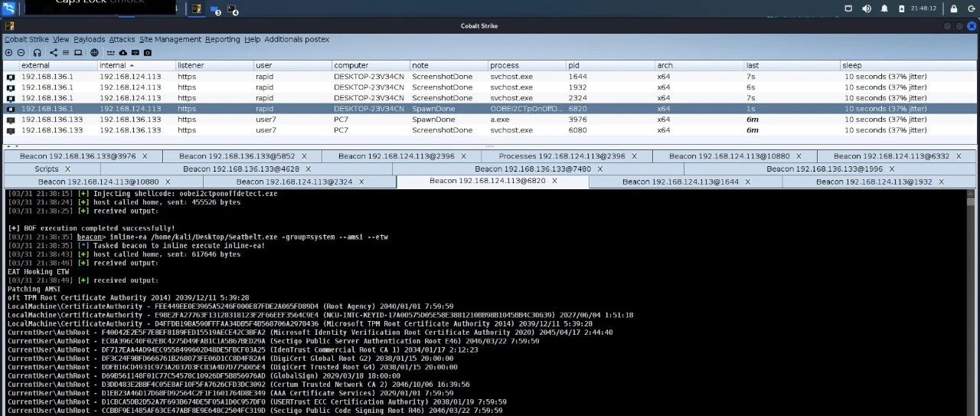980x416 pixels.
Task: Open the Site Management menu
Action: pyautogui.click(x=170, y=39)
